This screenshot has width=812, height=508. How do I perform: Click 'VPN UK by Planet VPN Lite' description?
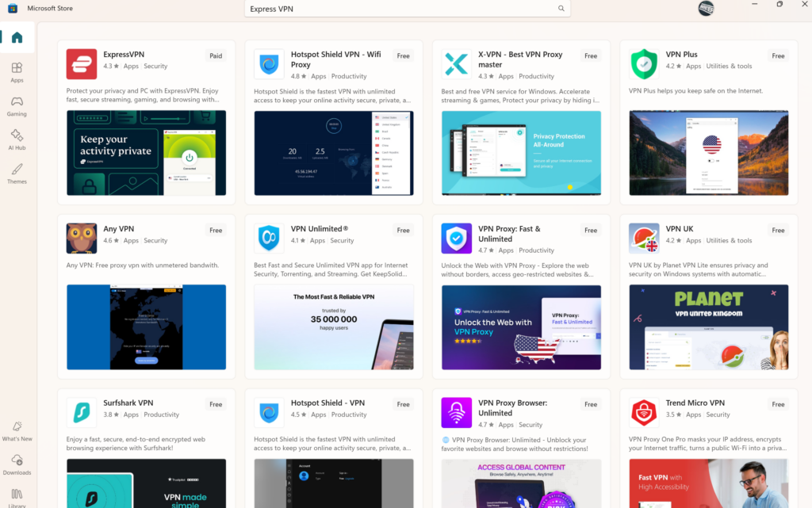coord(698,269)
